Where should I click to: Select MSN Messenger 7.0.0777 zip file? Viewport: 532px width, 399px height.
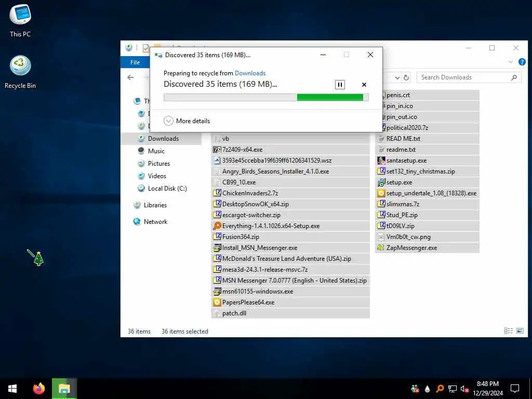pyautogui.click(x=290, y=281)
